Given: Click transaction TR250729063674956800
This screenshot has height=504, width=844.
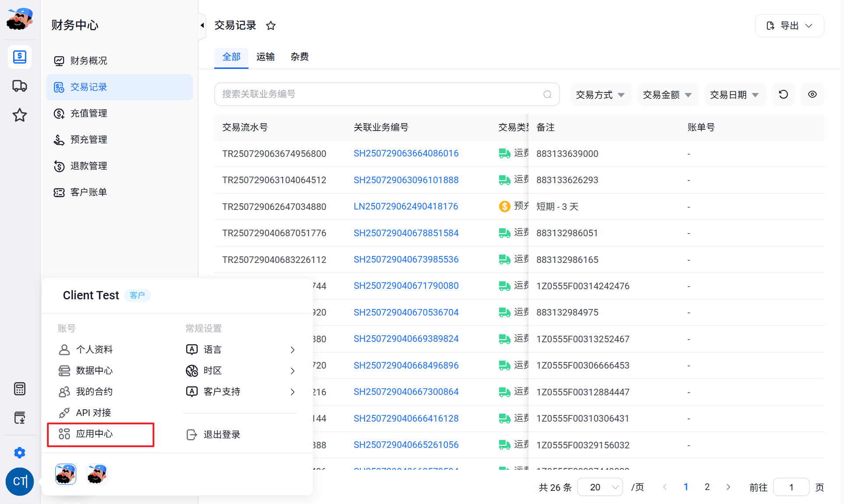Looking at the screenshot, I should pyautogui.click(x=274, y=154).
